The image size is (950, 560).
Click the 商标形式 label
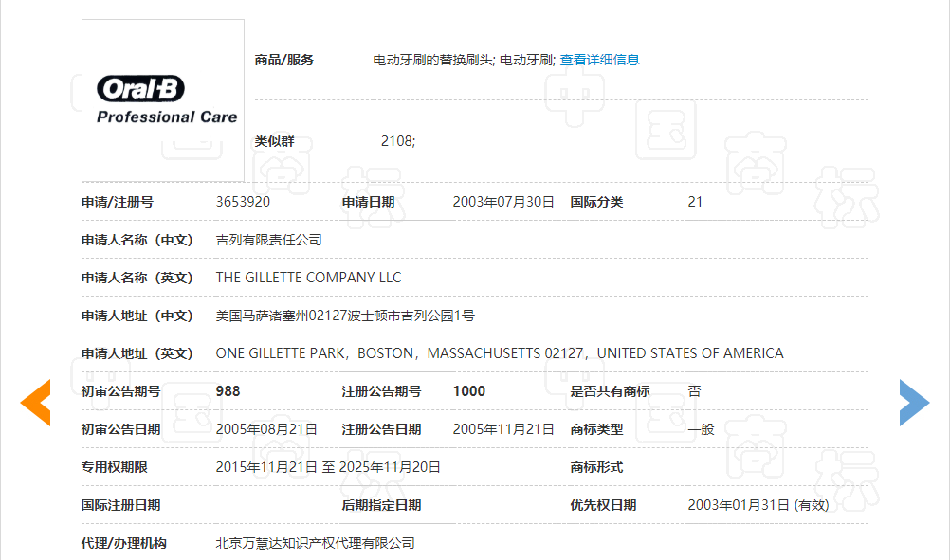(x=596, y=467)
